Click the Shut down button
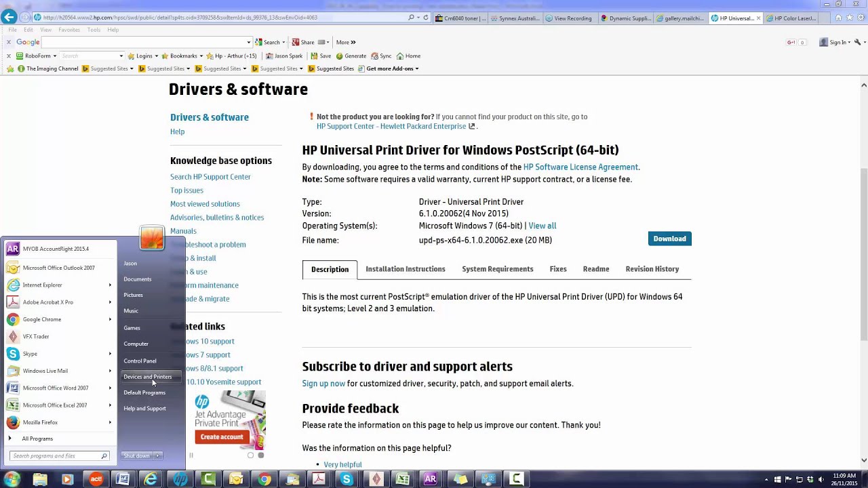Image resolution: width=868 pixels, height=488 pixels. click(x=137, y=455)
